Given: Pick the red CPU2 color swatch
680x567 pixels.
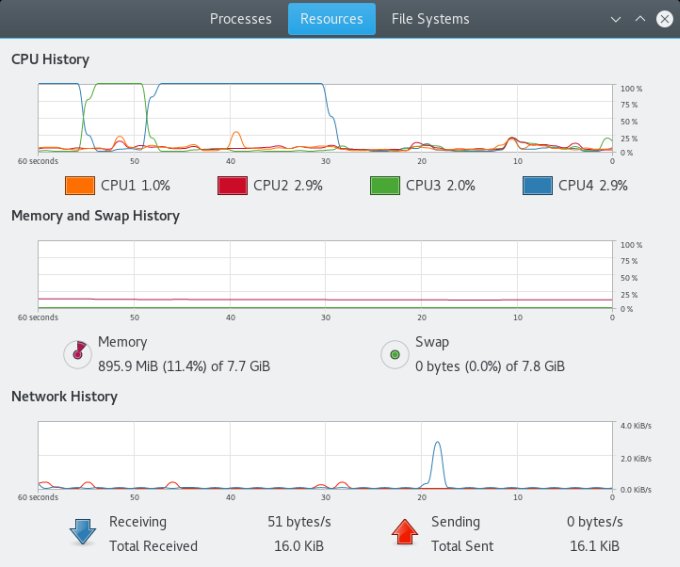Looking at the screenshot, I should [x=232, y=186].
